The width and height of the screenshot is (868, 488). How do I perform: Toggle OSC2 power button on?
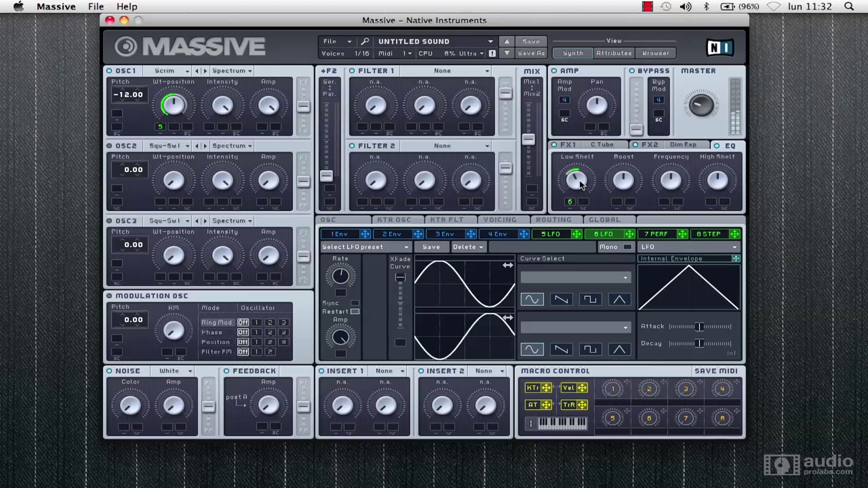coord(109,146)
